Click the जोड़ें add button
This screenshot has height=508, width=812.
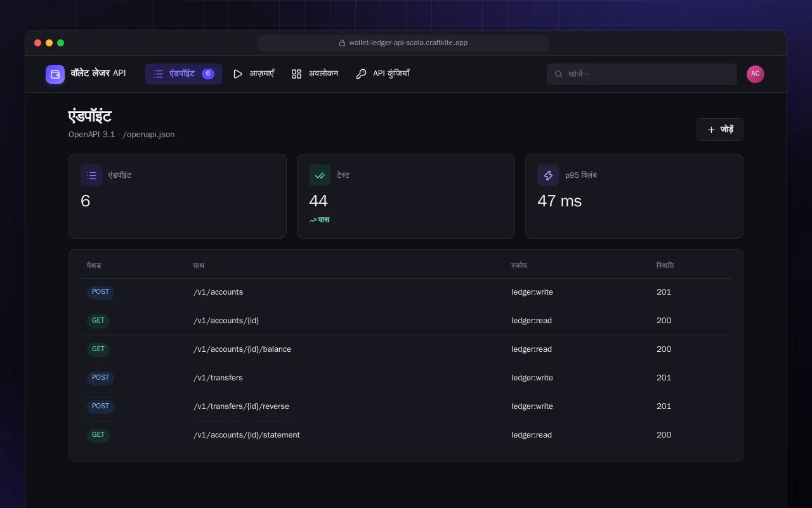720,130
